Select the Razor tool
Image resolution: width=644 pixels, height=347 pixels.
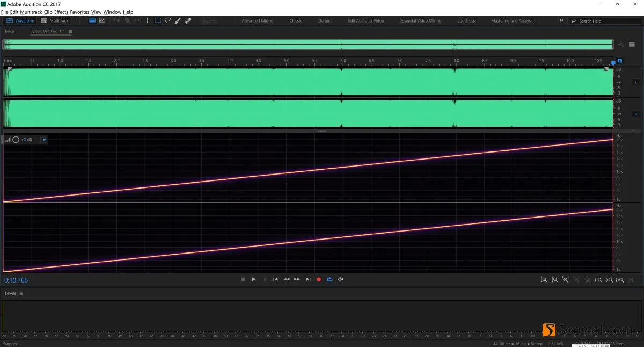127,20
